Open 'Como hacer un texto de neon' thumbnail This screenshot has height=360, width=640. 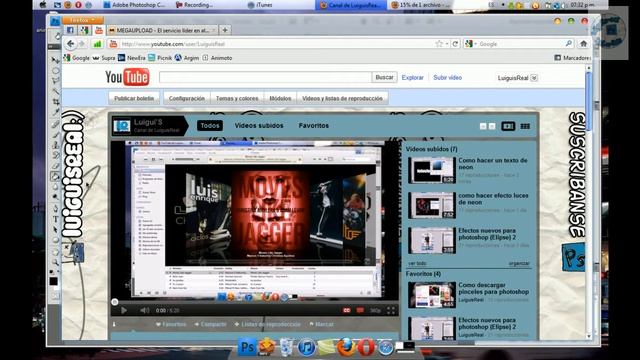pos(431,170)
